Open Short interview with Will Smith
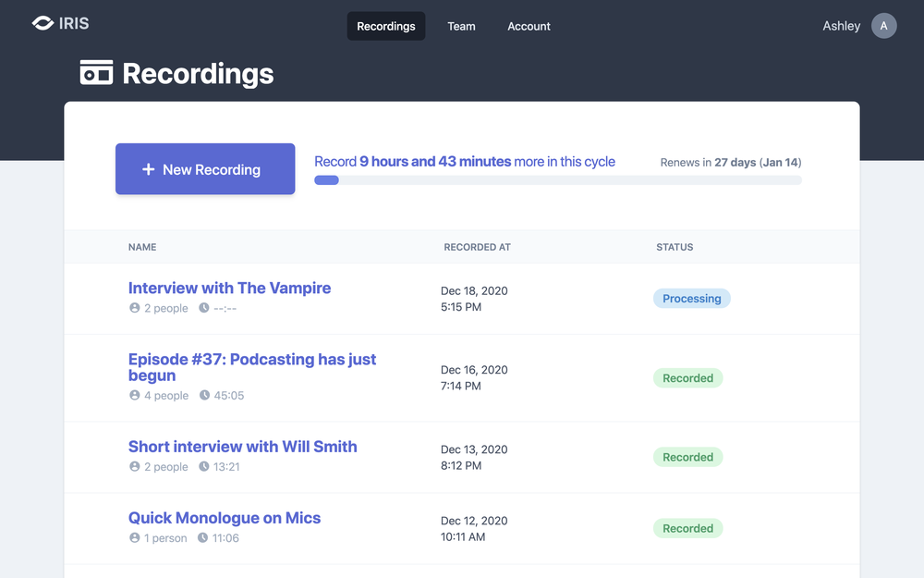 coord(242,446)
